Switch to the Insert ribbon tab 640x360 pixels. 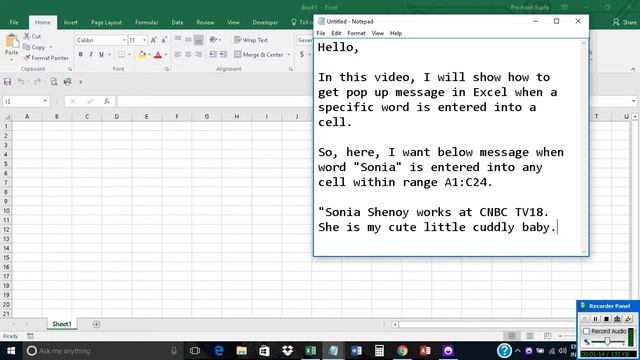pyautogui.click(x=71, y=22)
